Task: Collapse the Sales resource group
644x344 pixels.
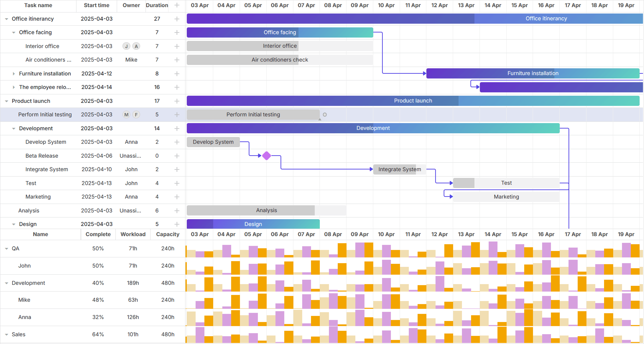Action: 6,335
